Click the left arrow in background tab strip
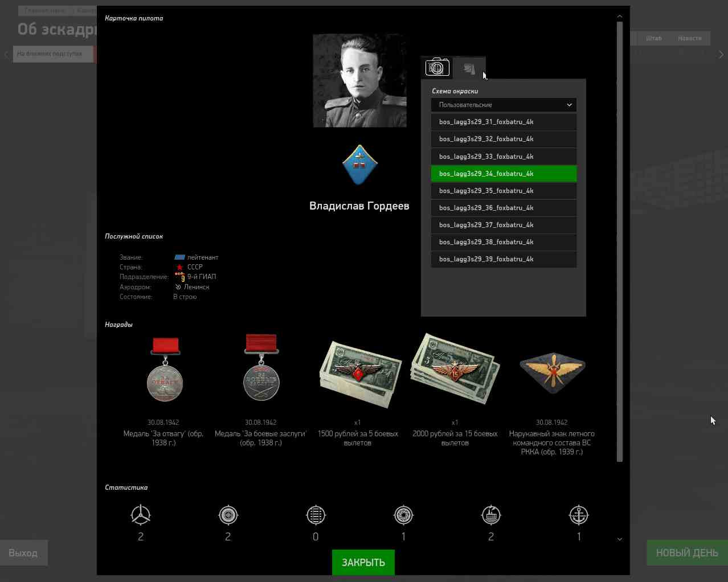Screen dimensions: 728x582 tap(6, 54)
